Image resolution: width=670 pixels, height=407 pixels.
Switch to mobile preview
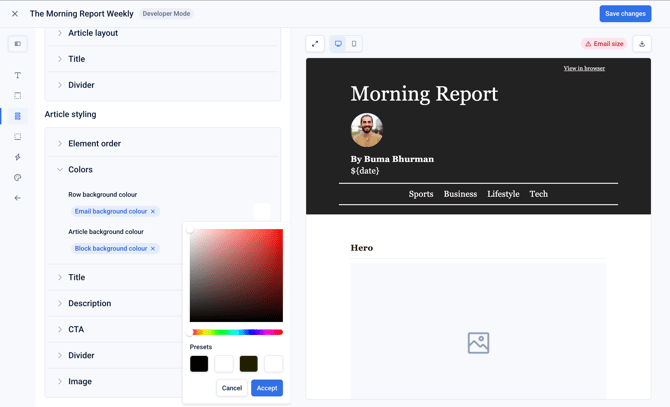click(x=354, y=44)
